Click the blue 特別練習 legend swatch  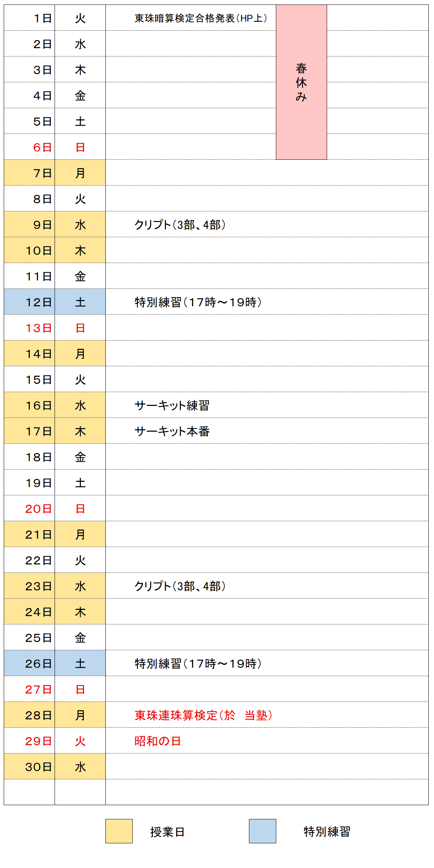click(x=262, y=831)
